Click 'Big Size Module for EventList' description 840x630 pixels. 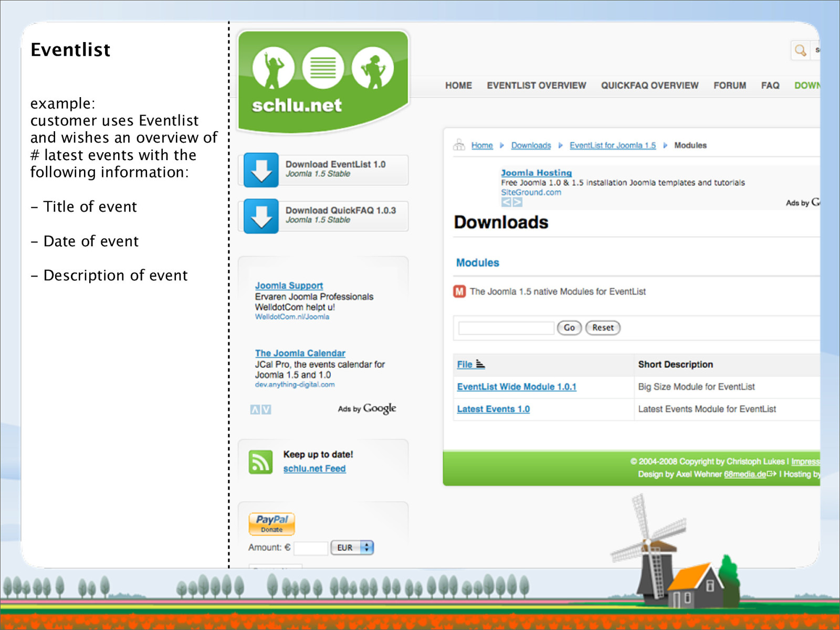[x=697, y=387]
